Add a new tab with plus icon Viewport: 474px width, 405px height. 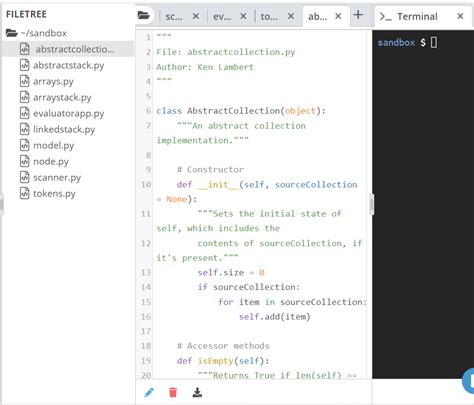[x=358, y=15]
